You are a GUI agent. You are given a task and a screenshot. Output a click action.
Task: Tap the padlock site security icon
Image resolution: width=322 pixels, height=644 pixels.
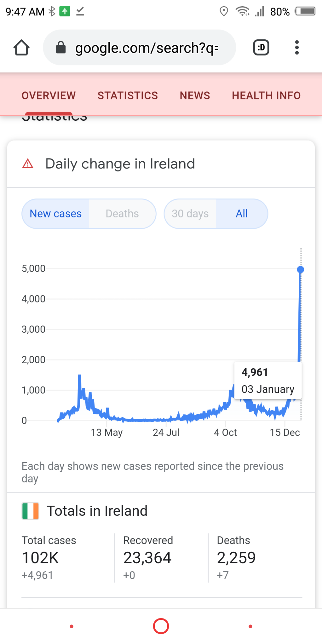[x=61, y=48]
